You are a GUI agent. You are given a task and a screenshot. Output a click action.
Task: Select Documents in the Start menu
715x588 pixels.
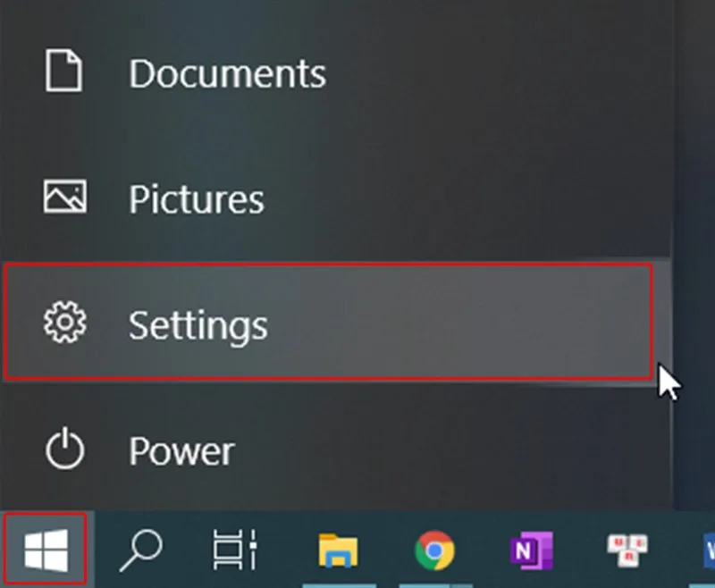coord(226,72)
